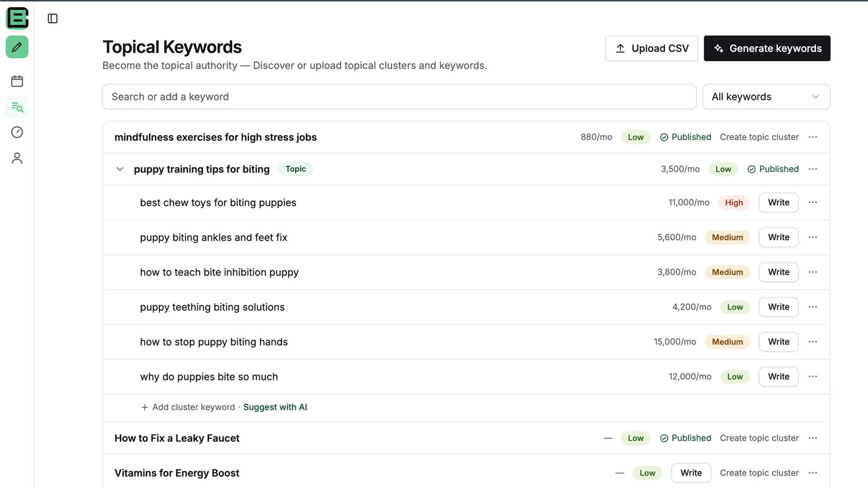Open the gauge dashboard icon in sidebar

tap(17, 132)
